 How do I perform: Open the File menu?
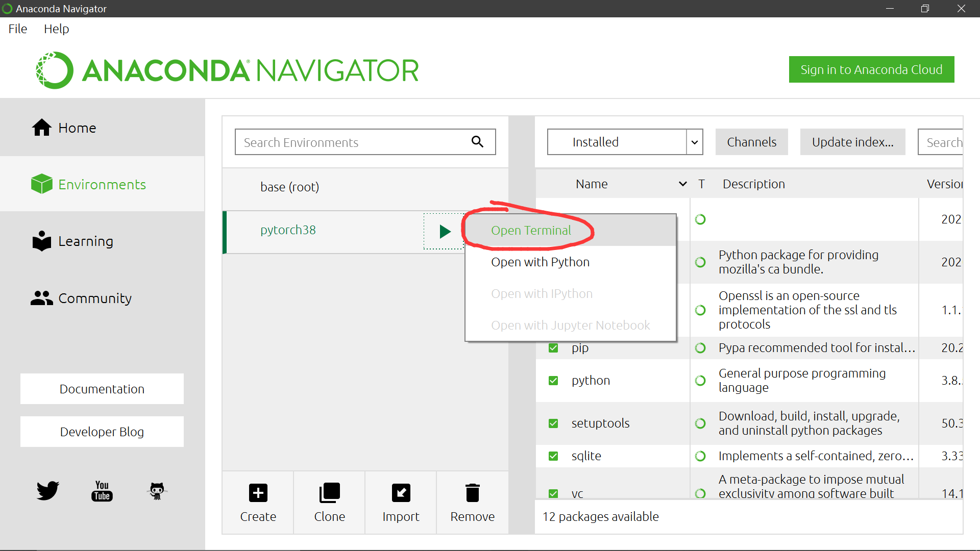click(x=18, y=29)
